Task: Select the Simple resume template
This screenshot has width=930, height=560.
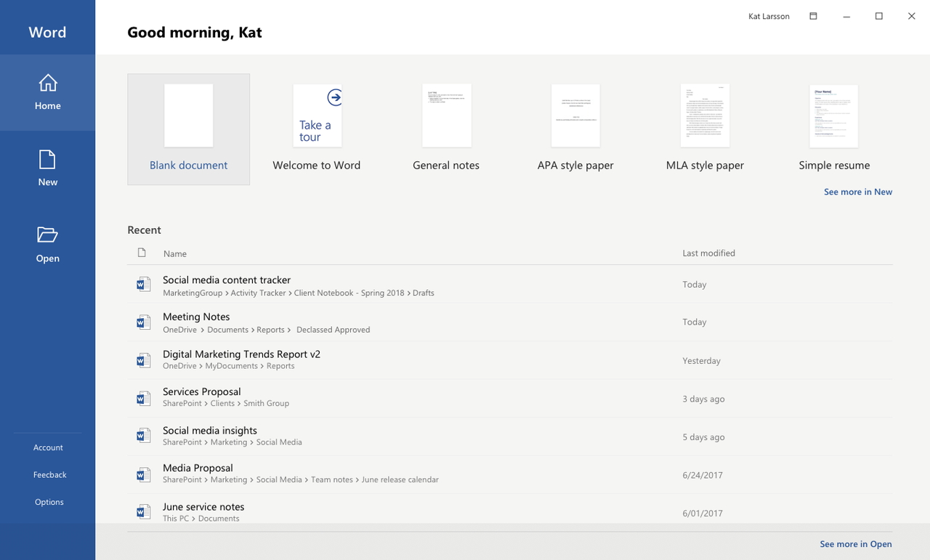Action: [x=833, y=116]
